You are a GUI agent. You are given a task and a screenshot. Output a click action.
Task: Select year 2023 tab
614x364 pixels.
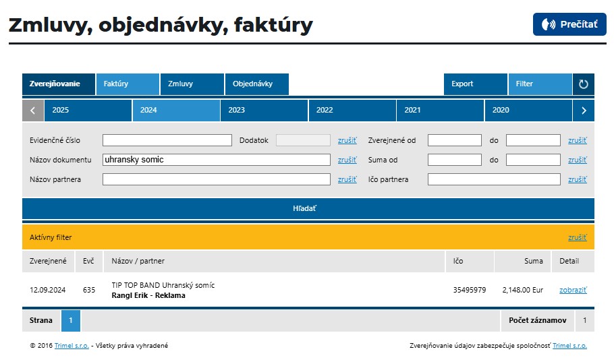tap(264, 110)
